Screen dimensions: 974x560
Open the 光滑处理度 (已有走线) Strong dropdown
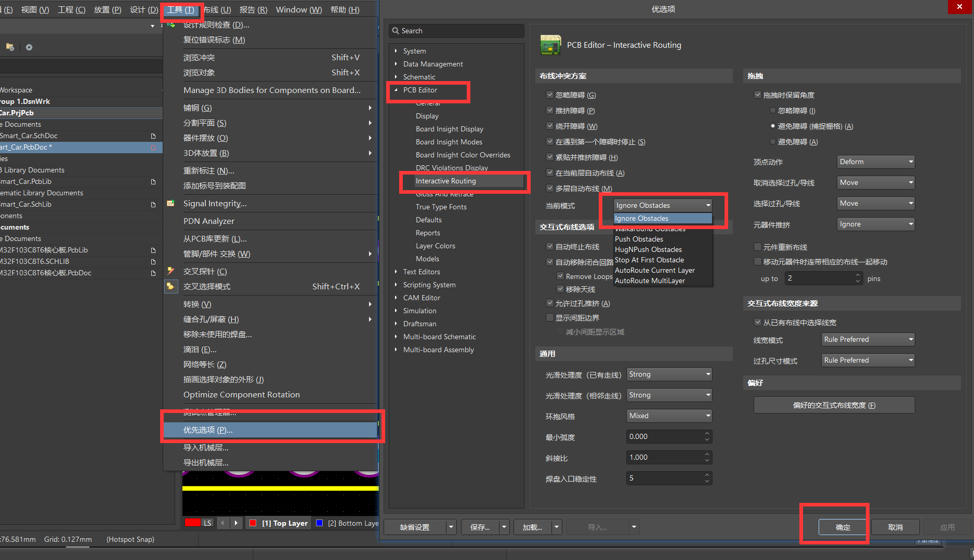(x=669, y=374)
